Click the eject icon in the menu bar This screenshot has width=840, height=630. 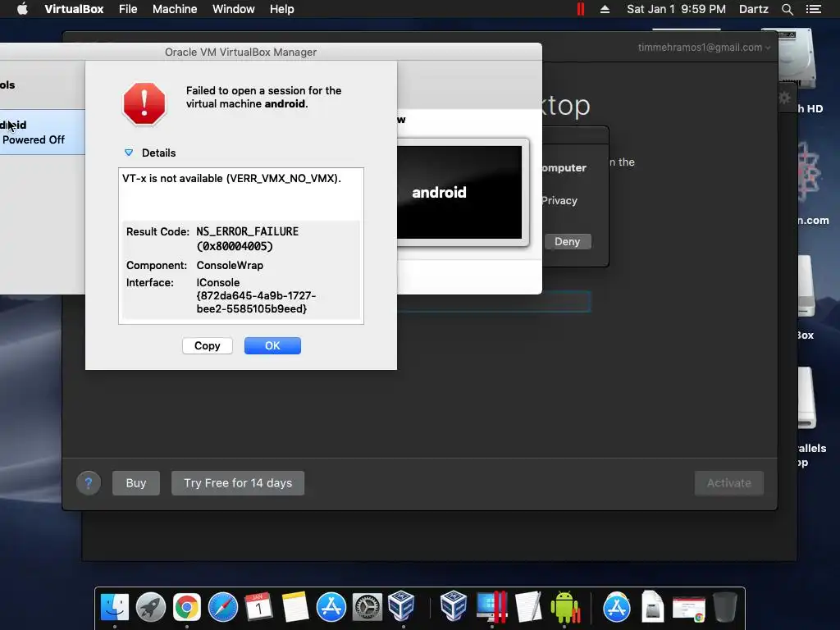tap(605, 9)
